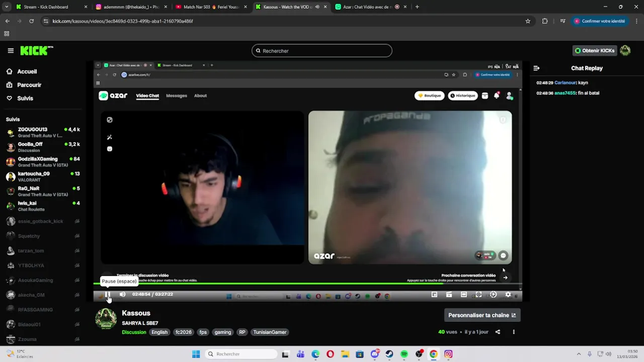644x362 pixels.
Task: Open offline channel tarzan_tom
Action: [x=43, y=250]
